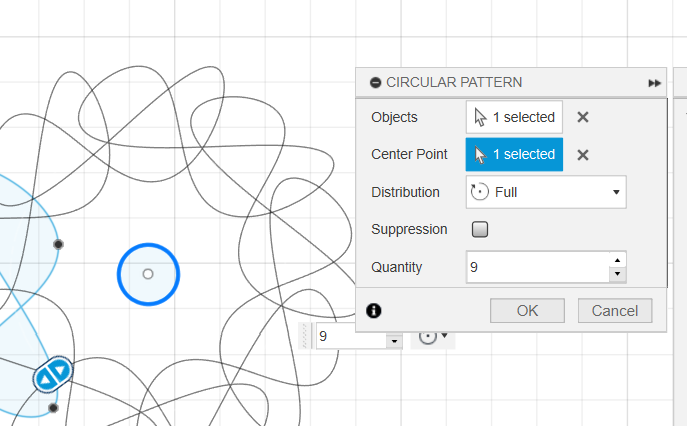Click the on-canvas quantity value box

[x=351, y=336]
